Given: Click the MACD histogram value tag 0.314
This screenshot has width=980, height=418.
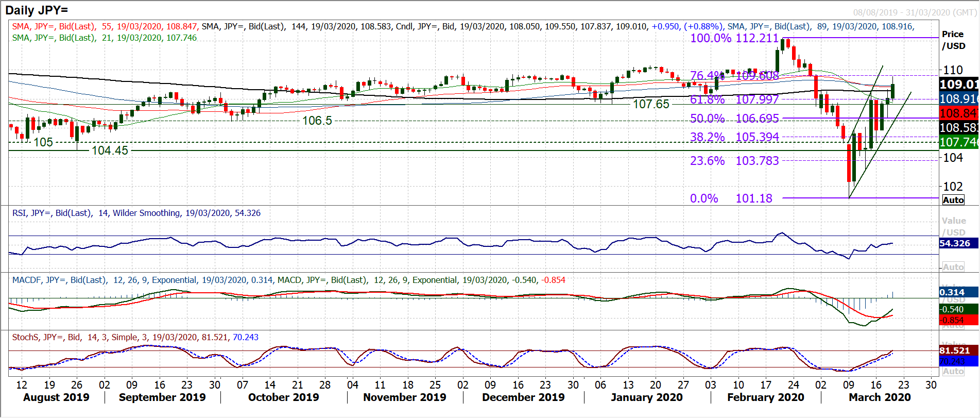Looking at the screenshot, I should tap(958, 292).
